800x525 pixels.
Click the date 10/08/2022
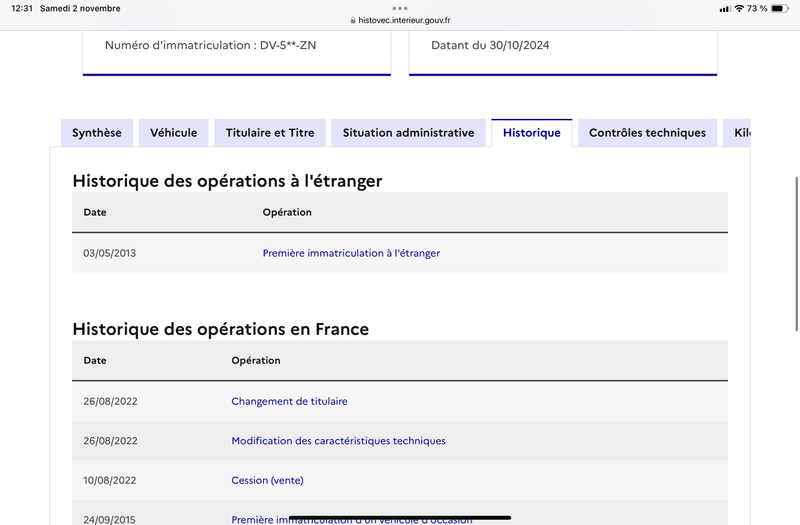tap(110, 480)
